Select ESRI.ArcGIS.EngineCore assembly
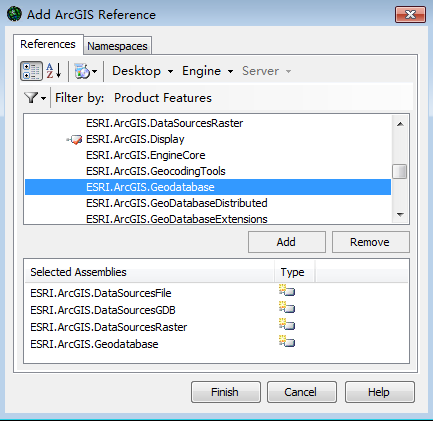The width and height of the screenshot is (433, 423). click(146, 155)
